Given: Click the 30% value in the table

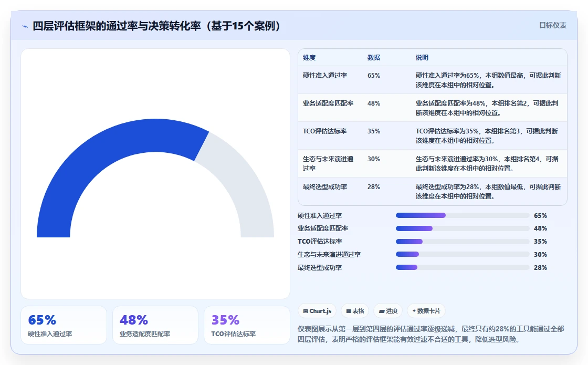Looking at the screenshot, I should [374, 159].
